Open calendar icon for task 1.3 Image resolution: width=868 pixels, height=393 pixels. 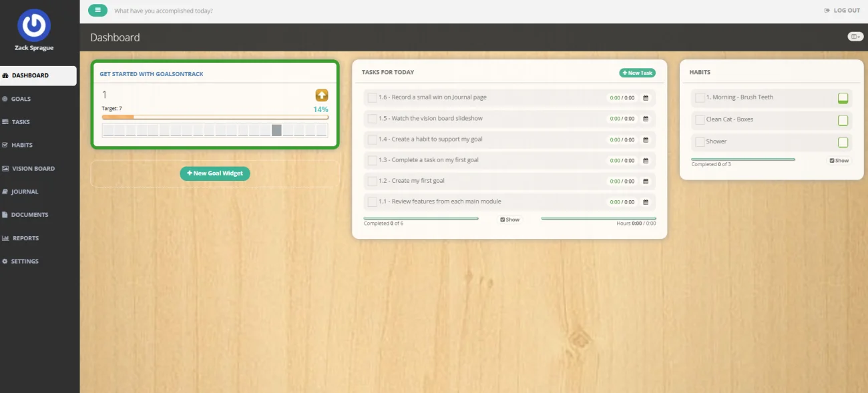pyautogui.click(x=646, y=161)
